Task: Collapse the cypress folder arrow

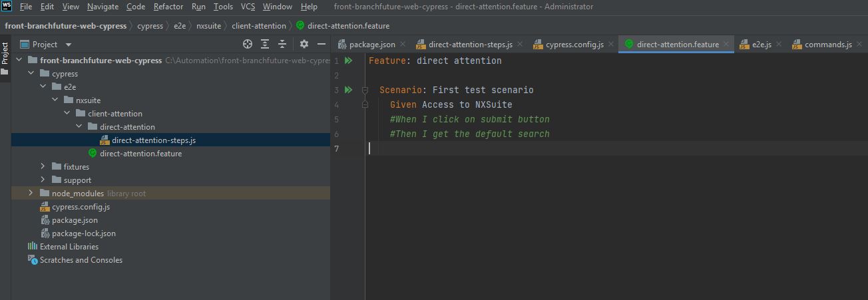Action: (31, 74)
